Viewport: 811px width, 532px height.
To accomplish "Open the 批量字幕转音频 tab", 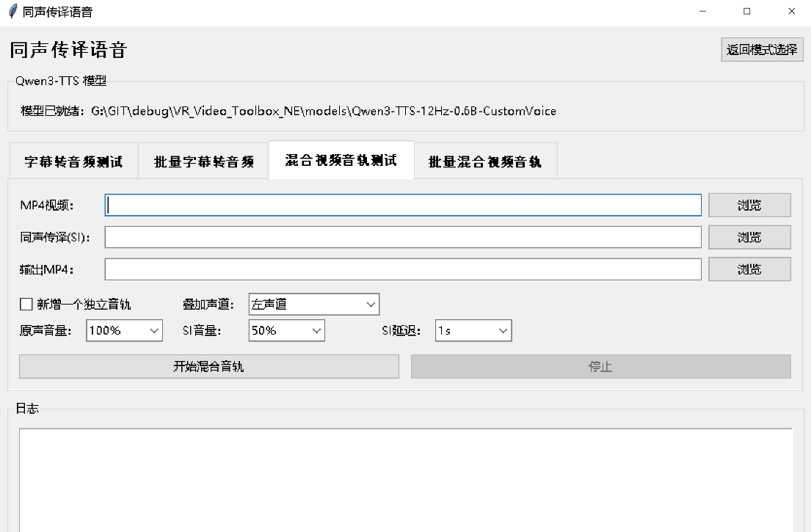I will 204,161.
